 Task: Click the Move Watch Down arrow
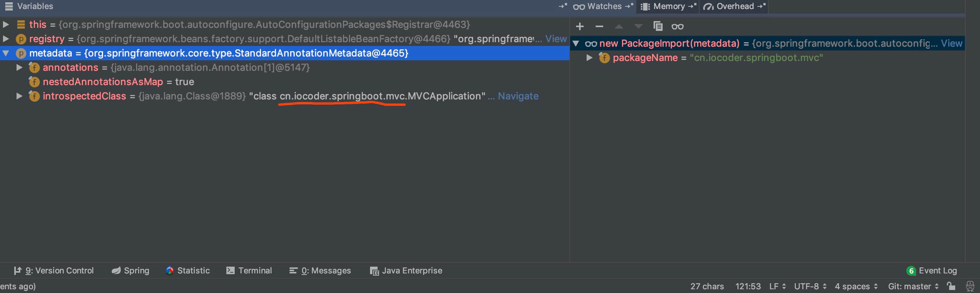(x=639, y=26)
